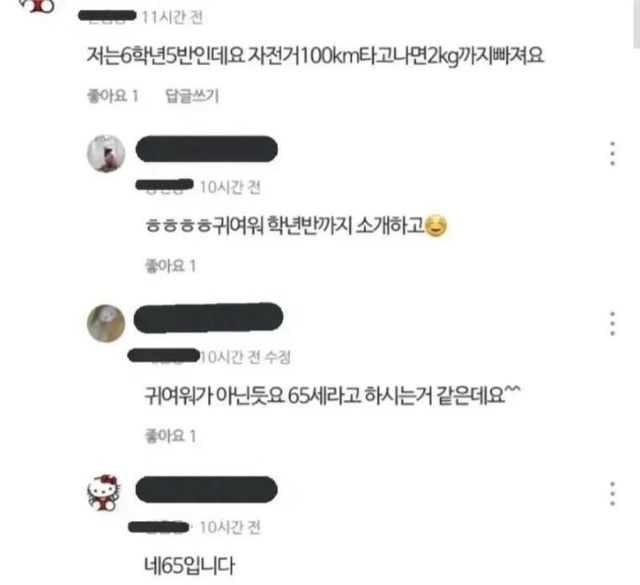The width and height of the screenshot is (640, 585).
Task: Like the 65세라고 하시는거 reply
Action: pyautogui.click(x=171, y=436)
